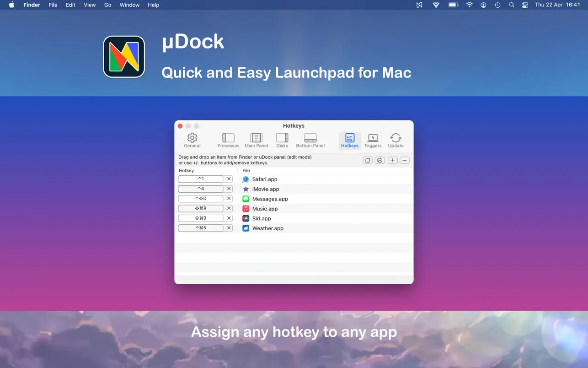The height and width of the screenshot is (368, 588).
Task: Open the General preferences tab
Action: click(x=192, y=140)
